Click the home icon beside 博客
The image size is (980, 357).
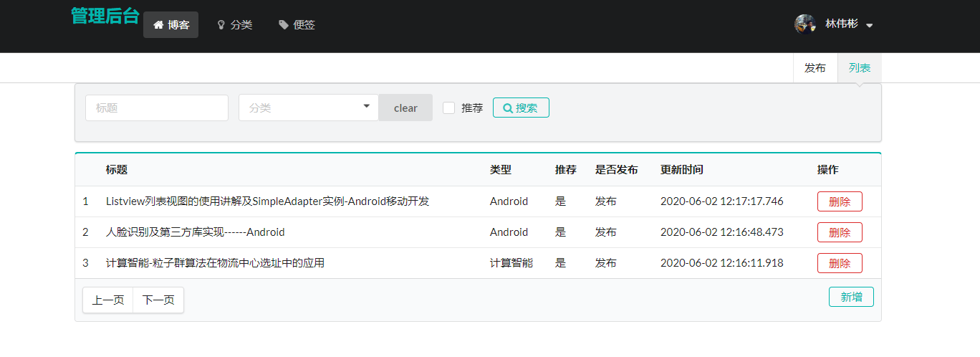158,25
